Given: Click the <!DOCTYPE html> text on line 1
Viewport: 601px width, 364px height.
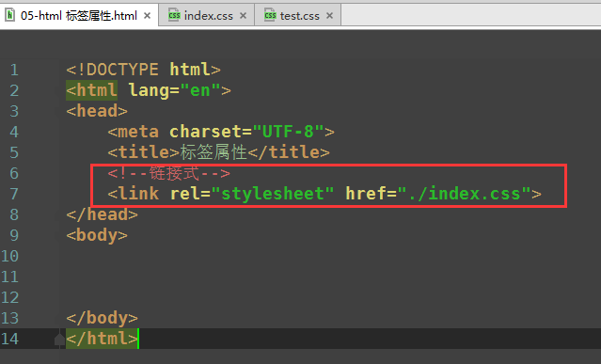Looking at the screenshot, I should coord(143,70).
